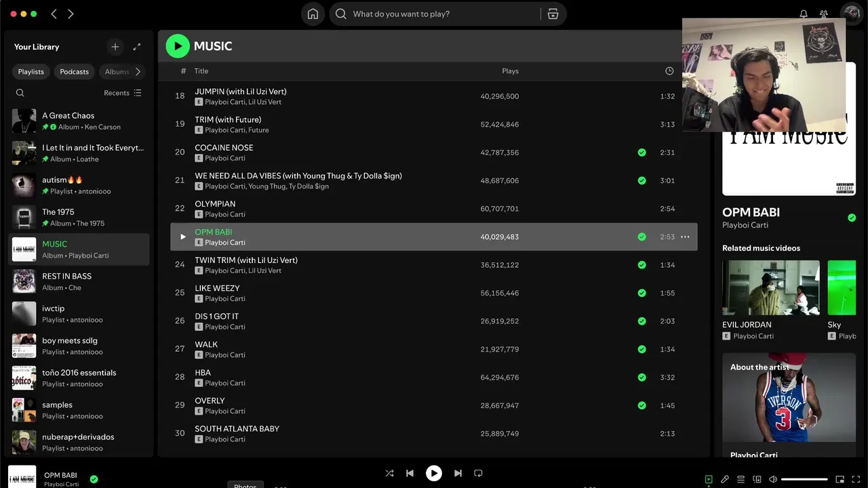Search in Your Library
This screenshot has height=488, width=868.
(20, 93)
